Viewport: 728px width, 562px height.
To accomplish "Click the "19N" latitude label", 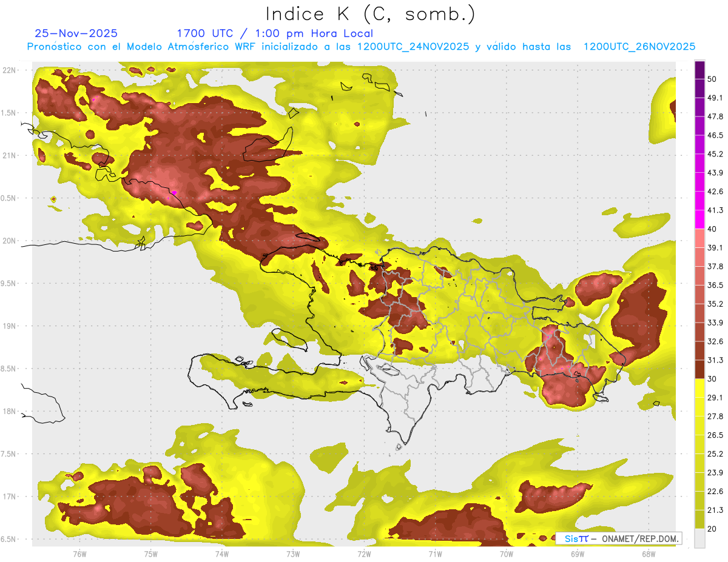I will click(9, 326).
